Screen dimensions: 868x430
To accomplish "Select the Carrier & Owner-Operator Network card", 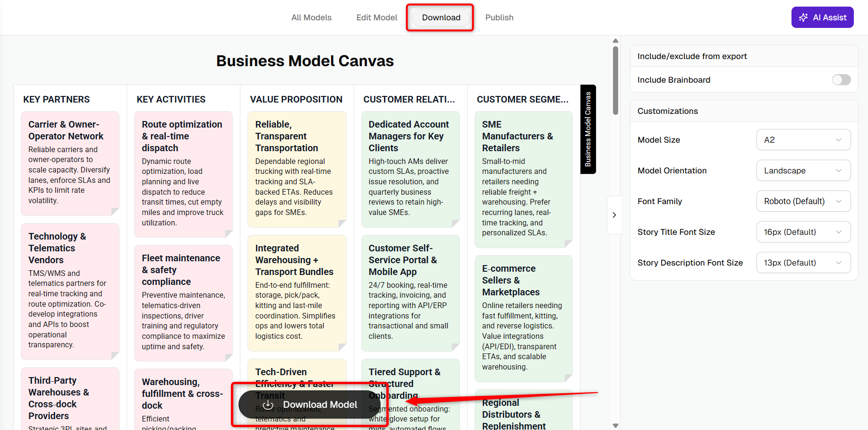I will click(70, 163).
